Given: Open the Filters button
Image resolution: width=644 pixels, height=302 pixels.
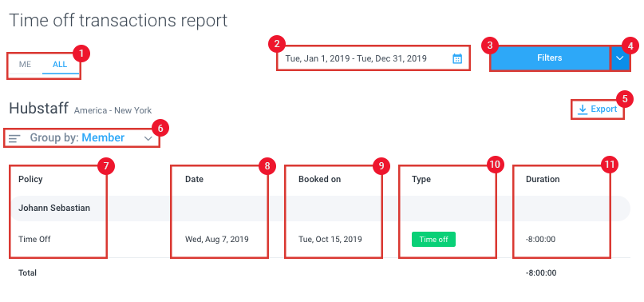Looking at the screenshot, I should (550, 58).
